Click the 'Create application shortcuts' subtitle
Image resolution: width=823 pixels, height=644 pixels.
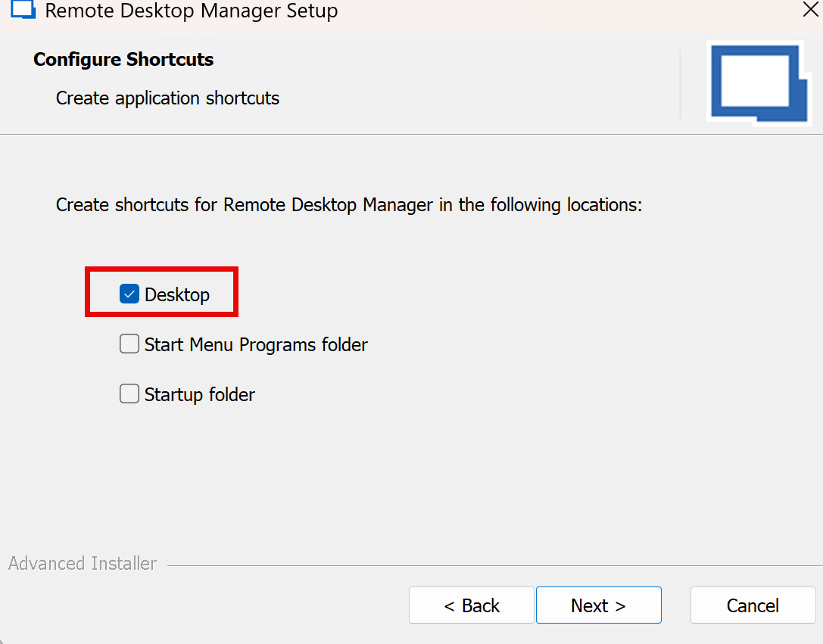(x=167, y=98)
